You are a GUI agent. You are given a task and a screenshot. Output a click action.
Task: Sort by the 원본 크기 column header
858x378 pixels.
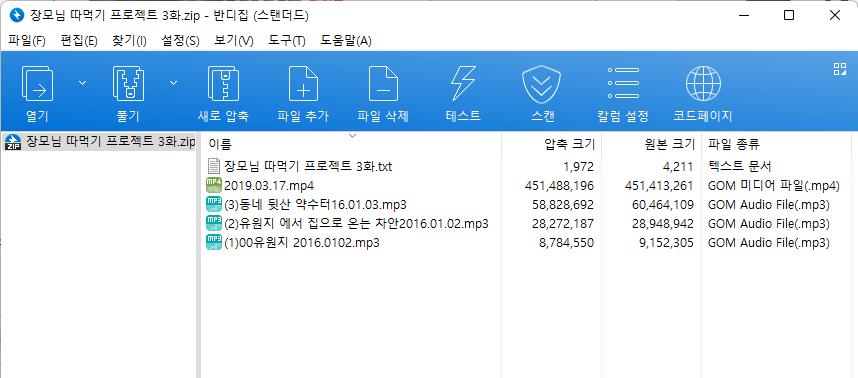point(670,144)
